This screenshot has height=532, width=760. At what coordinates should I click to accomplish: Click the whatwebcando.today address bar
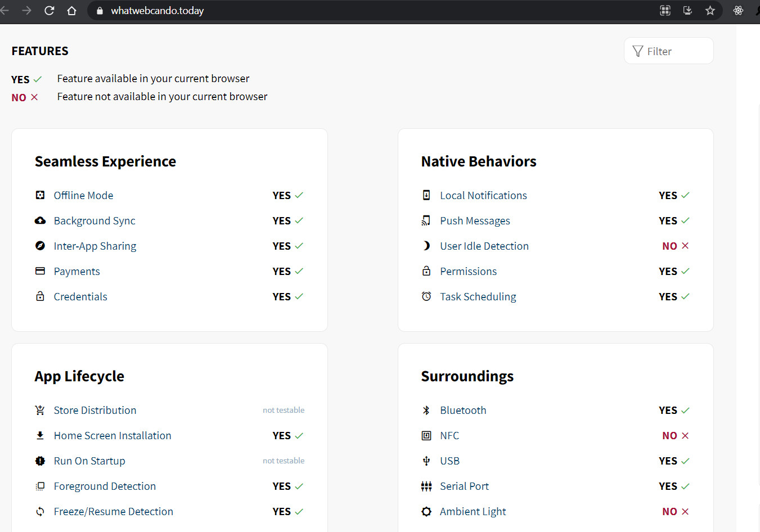[338, 11]
